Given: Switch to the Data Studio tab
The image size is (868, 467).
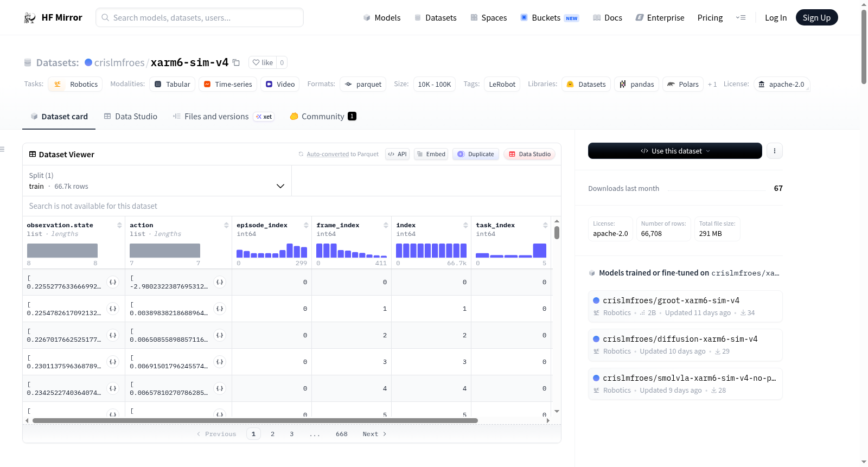Looking at the screenshot, I should (x=131, y=117).
